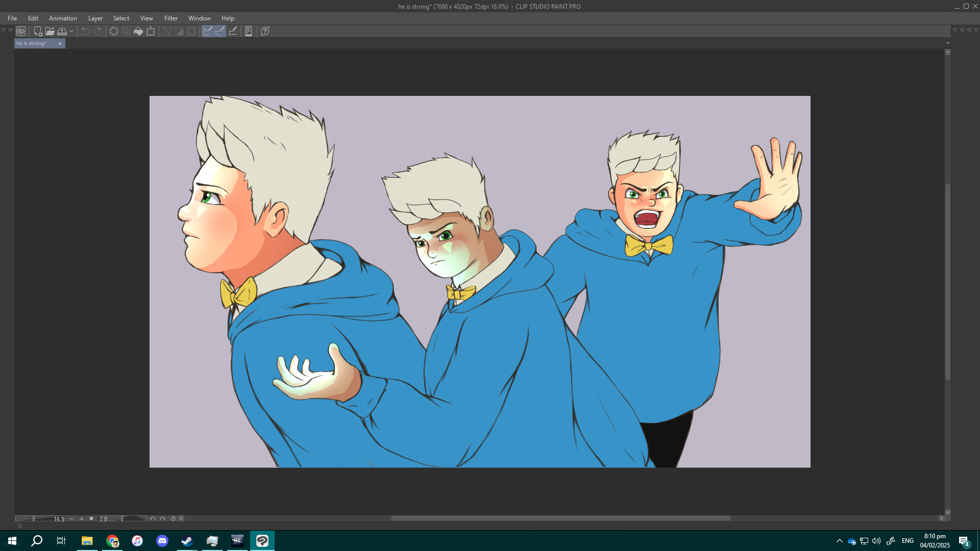Expand rightmost collapsed palette dock arrows

976,30
